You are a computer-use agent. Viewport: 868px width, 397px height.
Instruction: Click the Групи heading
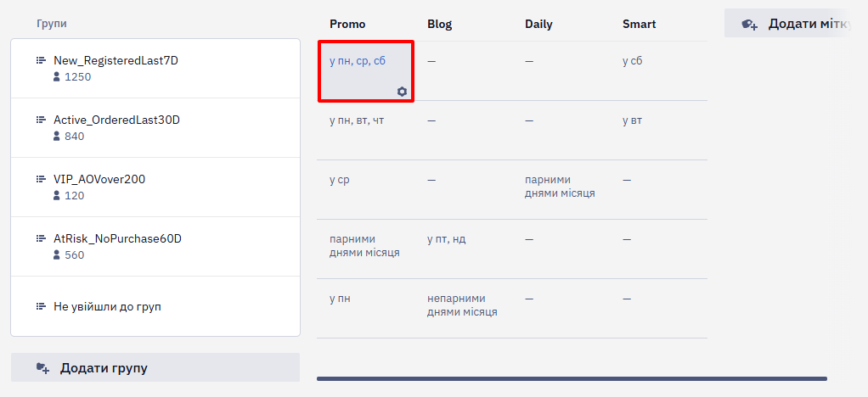52,24
